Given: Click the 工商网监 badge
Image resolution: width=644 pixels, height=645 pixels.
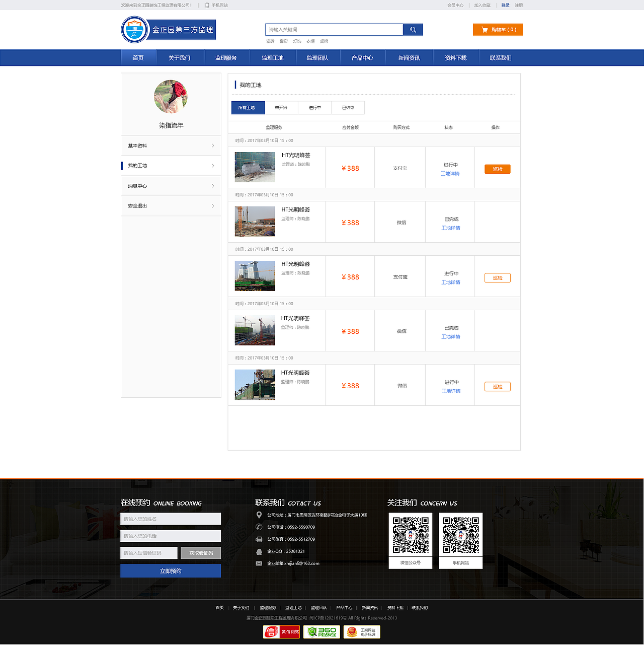Looking at the screenshot, I should click(362, 632).
